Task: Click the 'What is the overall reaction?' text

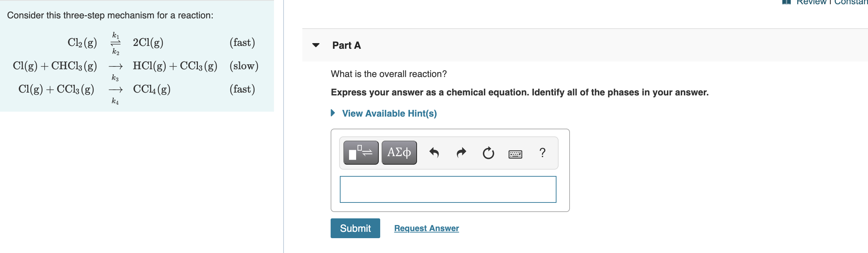Action: click(388, 74)
